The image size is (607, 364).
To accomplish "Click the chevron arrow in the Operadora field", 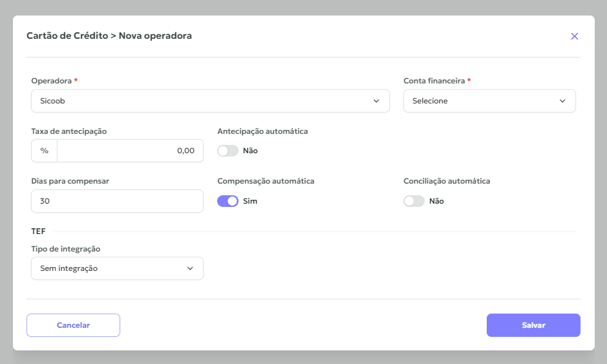I will tap(376, 101).
